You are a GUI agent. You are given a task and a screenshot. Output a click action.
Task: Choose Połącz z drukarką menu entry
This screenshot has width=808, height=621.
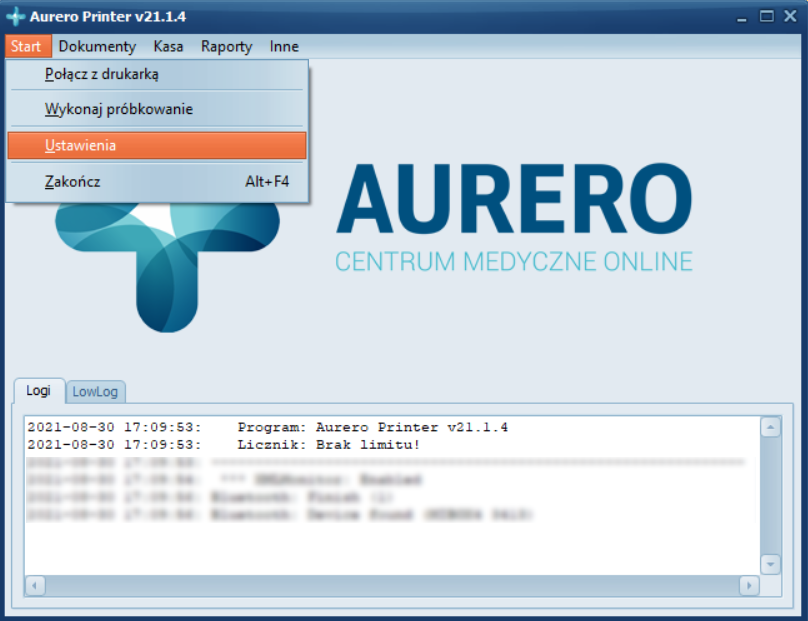pyautogui.click(x=157, y=74)
